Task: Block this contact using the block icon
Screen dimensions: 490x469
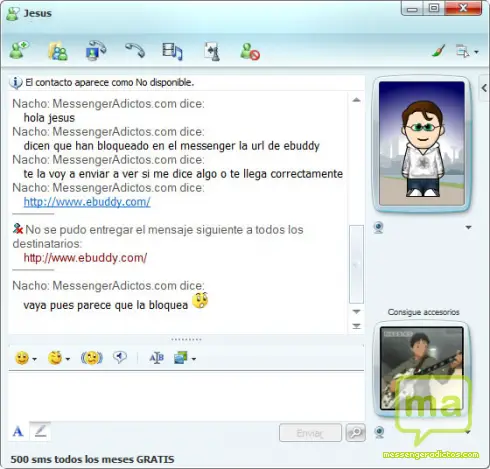Action: coord(250,52)
